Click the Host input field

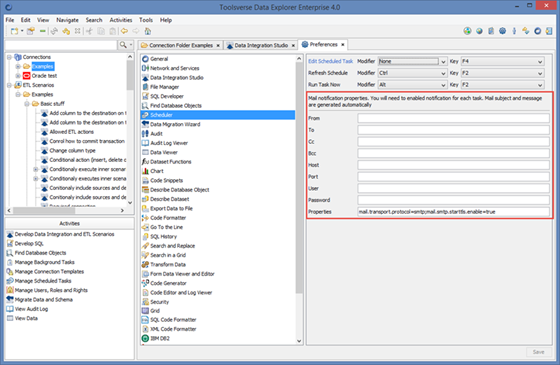coord(453,165)
